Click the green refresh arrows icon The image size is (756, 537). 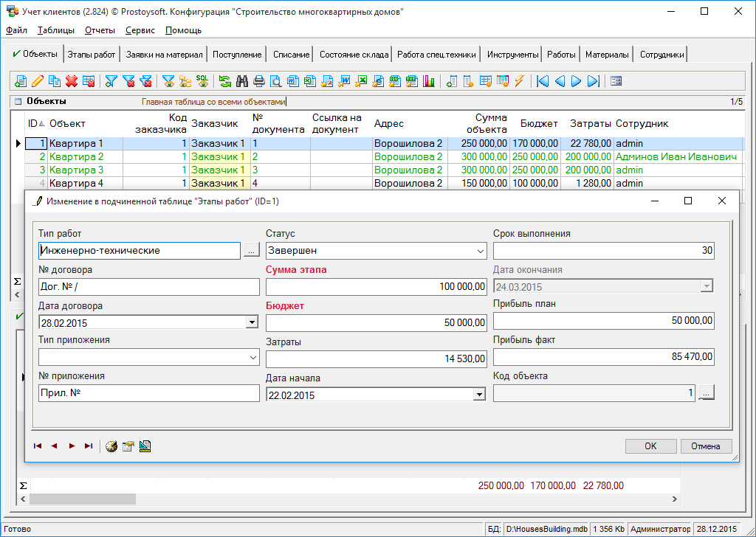pyautogui.click(x=224, y=81)
